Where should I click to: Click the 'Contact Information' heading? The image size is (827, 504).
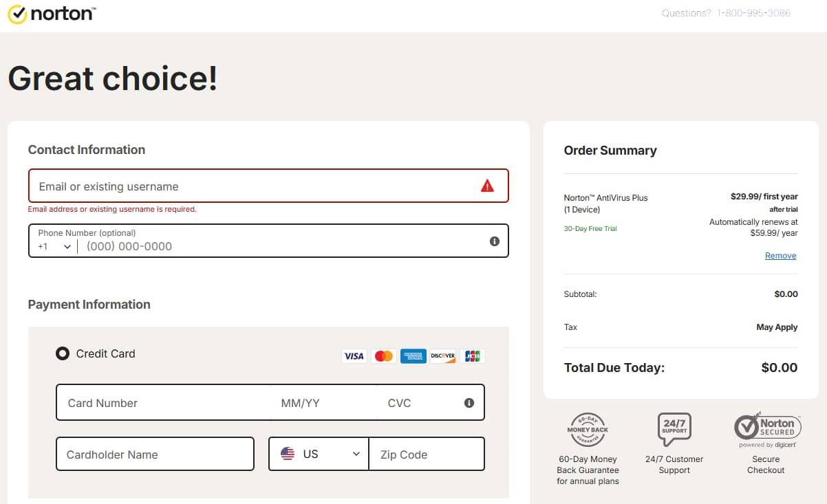coord(87,150)
